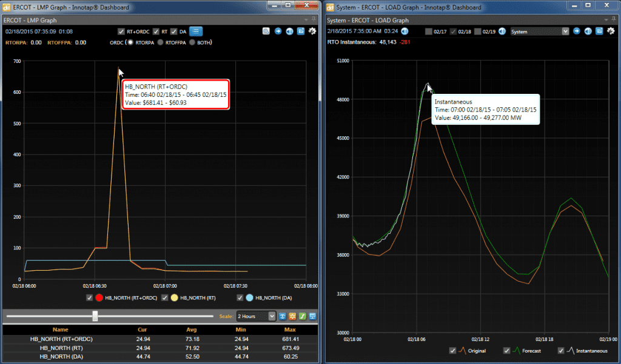This screenshot has width=621, height=364.
Task: Click the speaker icon right of the System dropdown arrow
Action: click(x=588, y=31)
